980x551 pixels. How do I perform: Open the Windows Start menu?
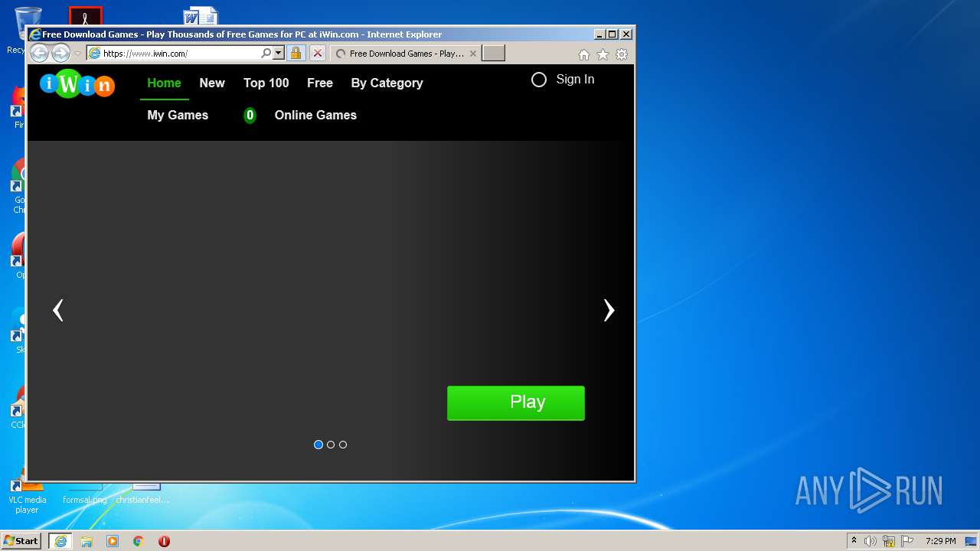click(x=21, y=541)
